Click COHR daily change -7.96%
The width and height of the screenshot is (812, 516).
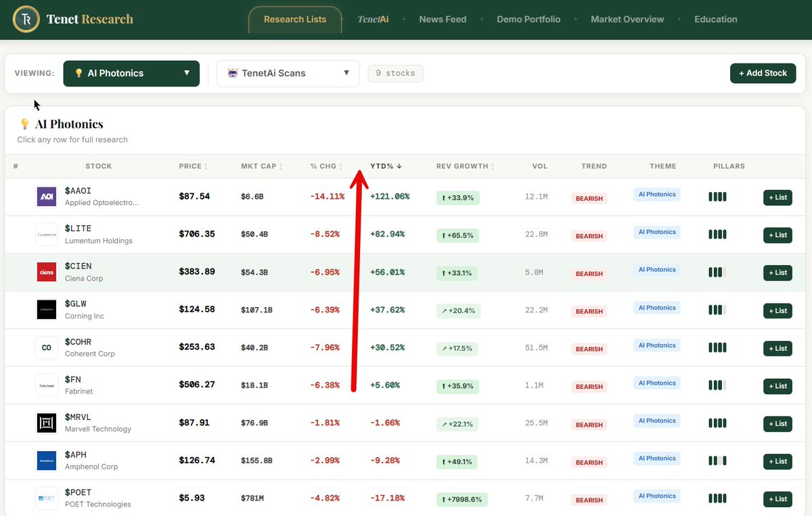[325, 348]
